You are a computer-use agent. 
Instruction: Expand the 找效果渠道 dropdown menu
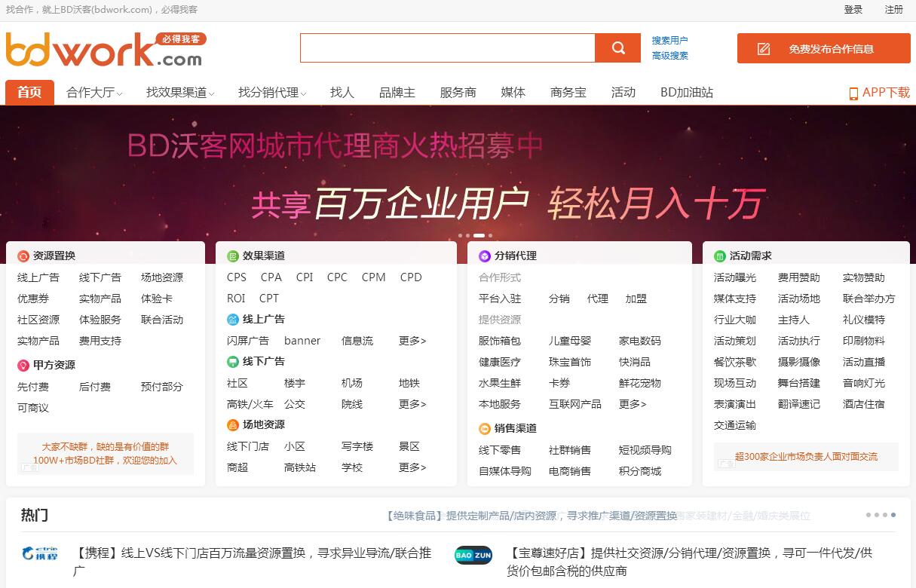[180, 93]
